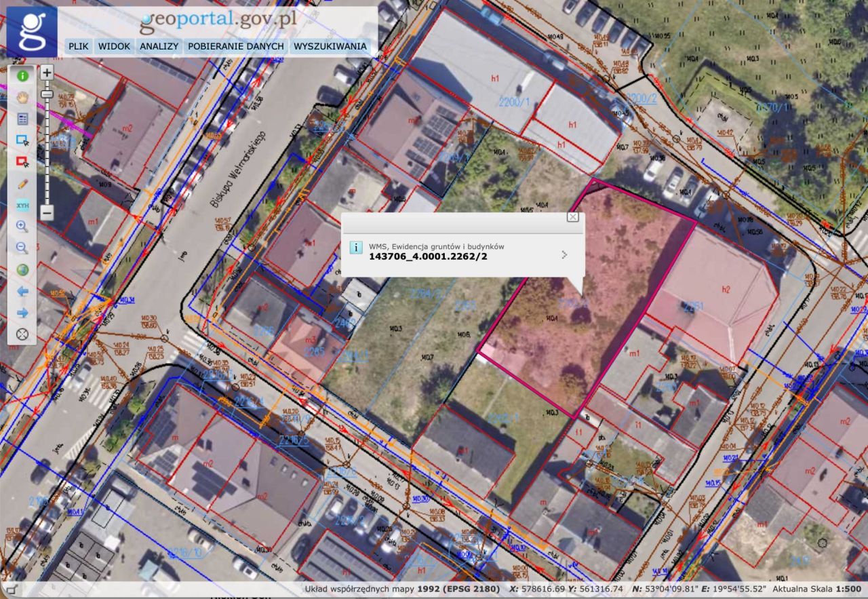
Task: Activate the green info identify tool
Action: (x=22, y=76)
